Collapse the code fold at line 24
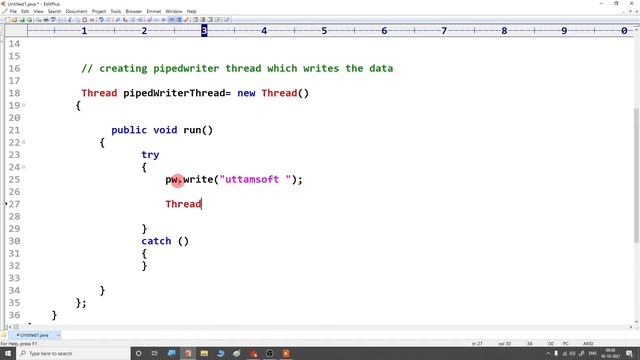Image resolution: width=640 pixels, height=360 pixels. [24, 167]
